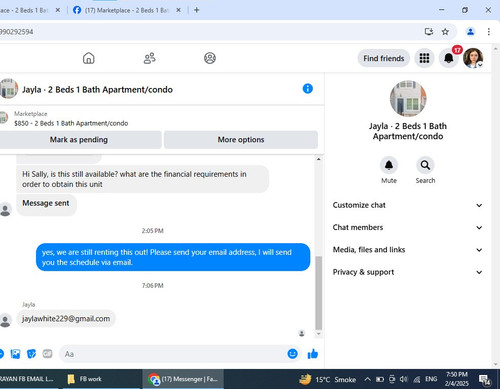The width and height of the screenshot is (500, 389).
Task: Click Jayla's avatar beside the email message
Action: tap(5, 320)
